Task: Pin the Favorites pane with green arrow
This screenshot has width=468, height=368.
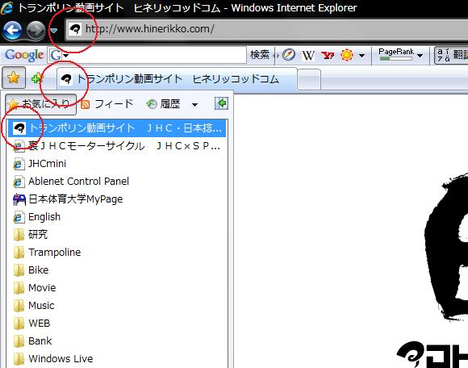Action: point(221,104)
